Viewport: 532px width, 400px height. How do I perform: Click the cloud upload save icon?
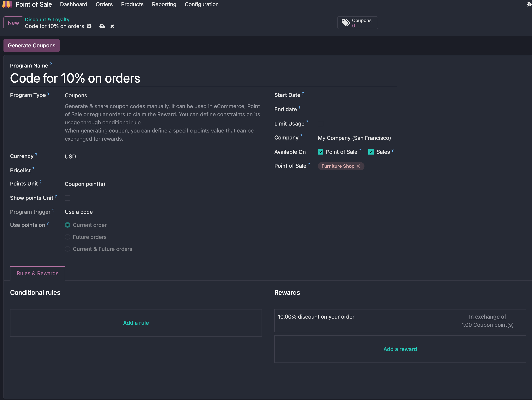coord(102,26)
